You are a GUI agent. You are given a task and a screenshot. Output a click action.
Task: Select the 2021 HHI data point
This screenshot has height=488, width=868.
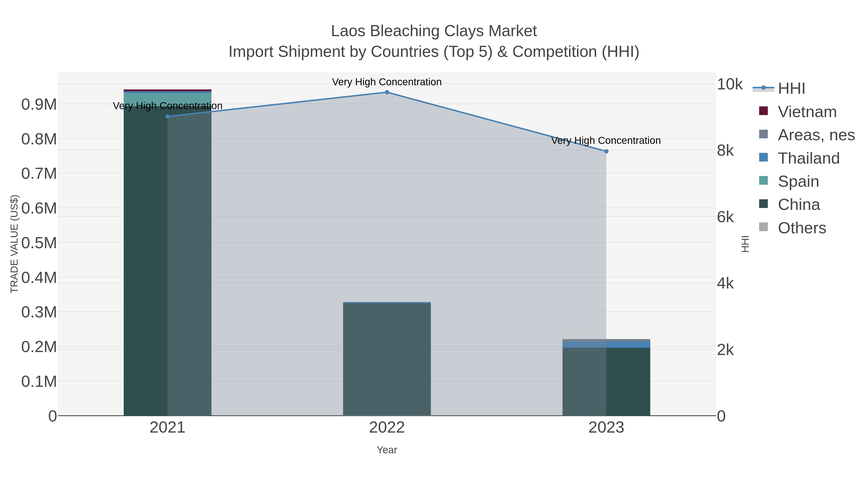(168, 117)
